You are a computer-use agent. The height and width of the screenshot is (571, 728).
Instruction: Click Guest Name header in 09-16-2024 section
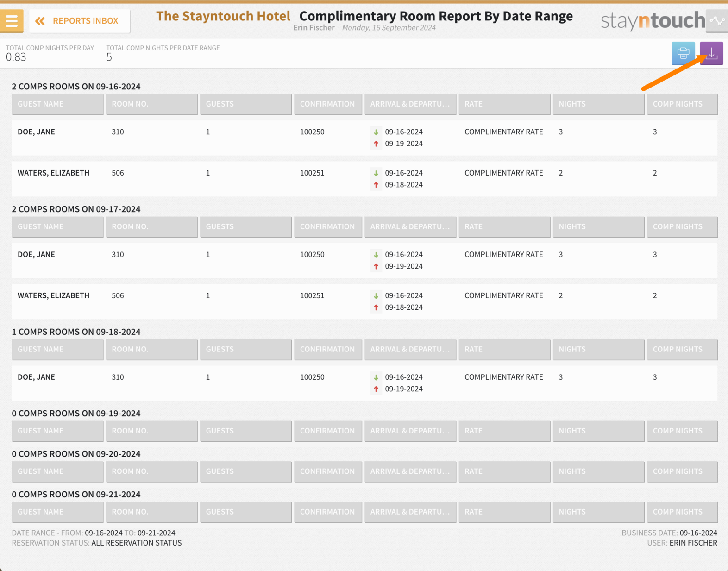57,104
